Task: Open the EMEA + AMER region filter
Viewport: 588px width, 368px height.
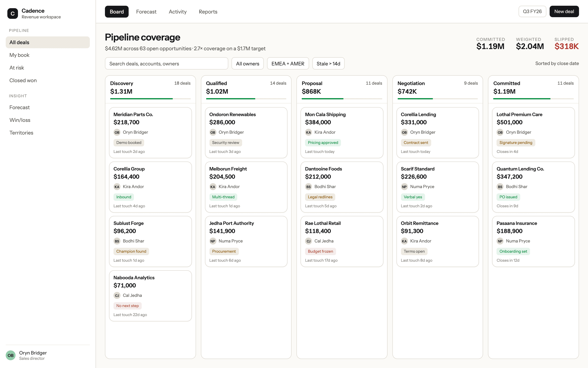Action: (x=288, y=64)
